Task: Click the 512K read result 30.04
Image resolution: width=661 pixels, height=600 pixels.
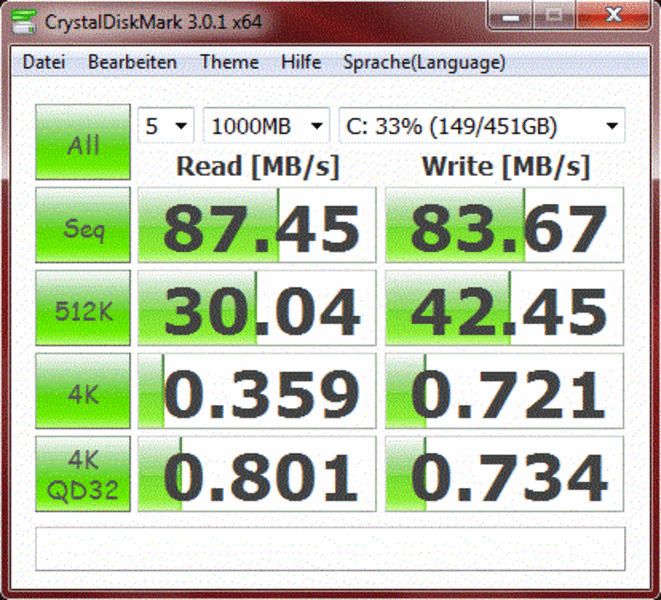Action: tap(257, 308)
